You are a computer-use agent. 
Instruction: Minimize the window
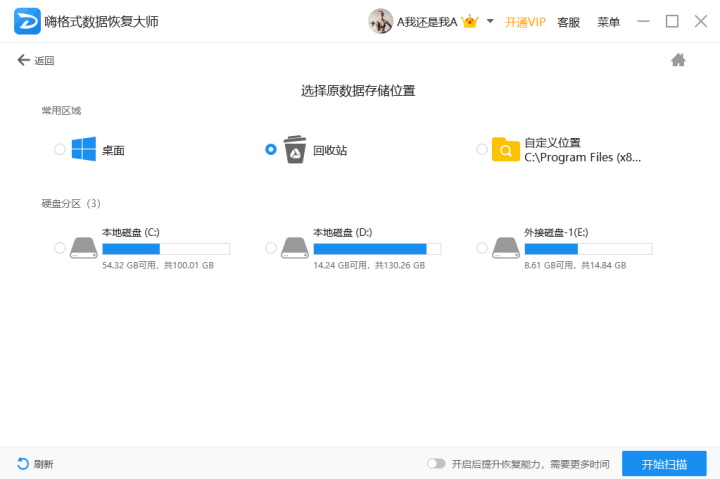643,21
